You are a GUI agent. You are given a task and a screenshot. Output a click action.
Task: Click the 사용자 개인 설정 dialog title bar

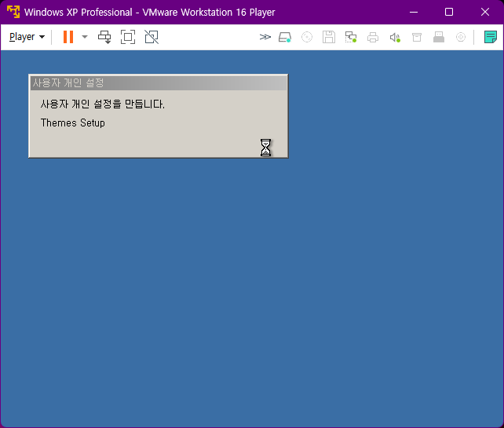[x=159, y=83]
